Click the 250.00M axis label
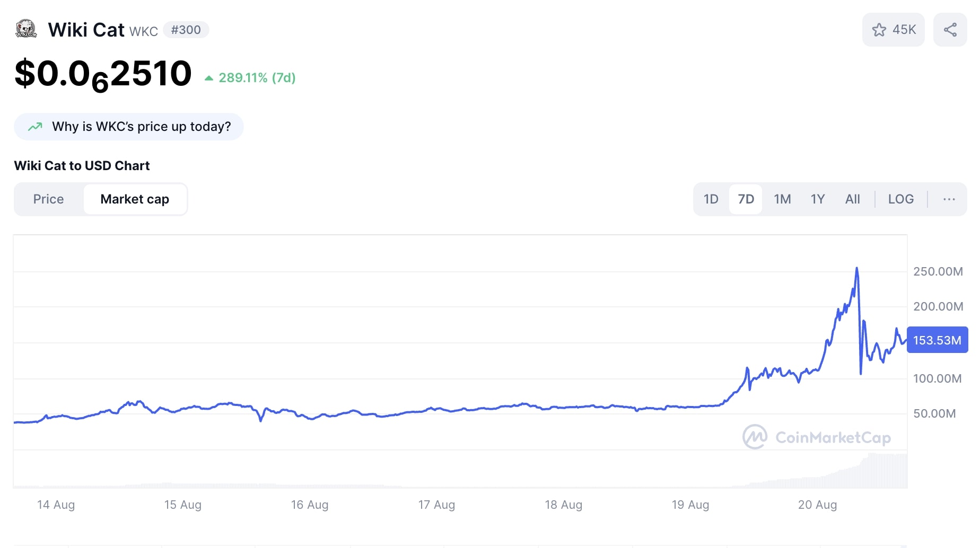Viewport: 980px width, 548px height. 938,271
